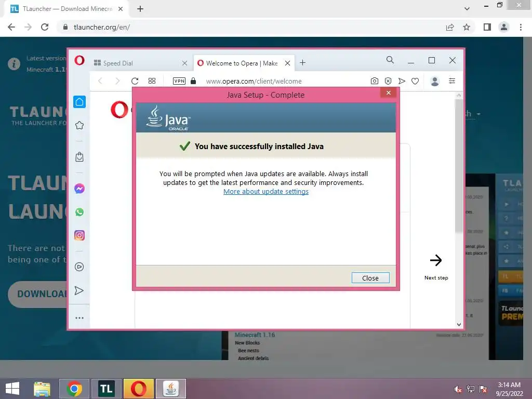Click Opera send-to-Flow arrow in address bar

click(402, 81)
